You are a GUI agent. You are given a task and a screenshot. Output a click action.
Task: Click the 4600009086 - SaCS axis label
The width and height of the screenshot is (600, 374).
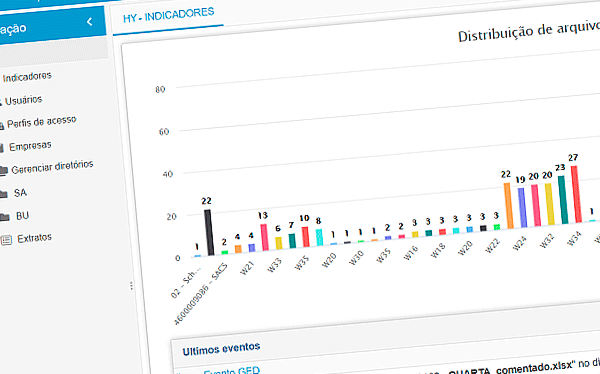tap(201, 294)
